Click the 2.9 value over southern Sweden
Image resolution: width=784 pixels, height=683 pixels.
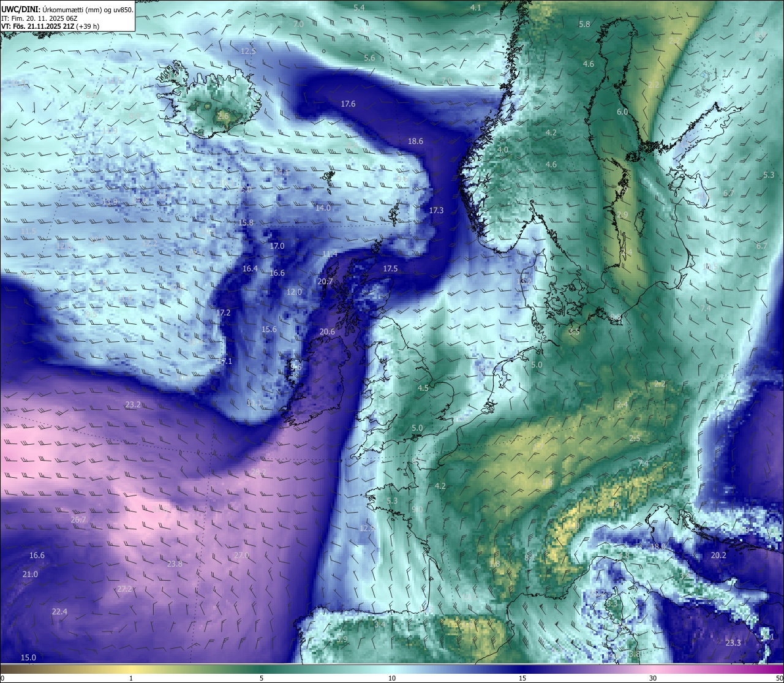(622, 215)
